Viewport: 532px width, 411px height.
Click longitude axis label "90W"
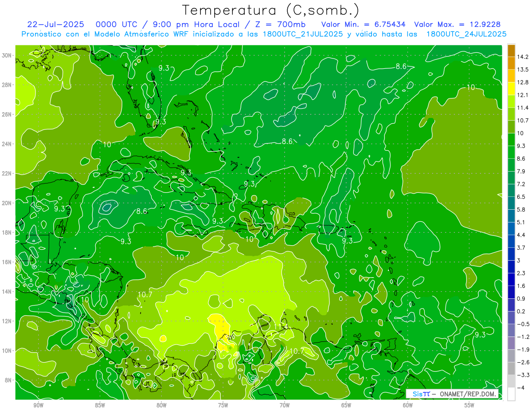point(38,405)
